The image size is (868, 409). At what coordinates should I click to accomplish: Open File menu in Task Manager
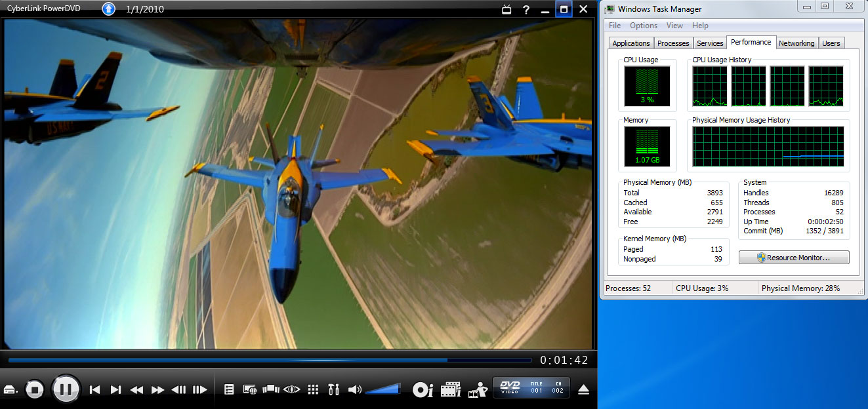pos(615,26)
